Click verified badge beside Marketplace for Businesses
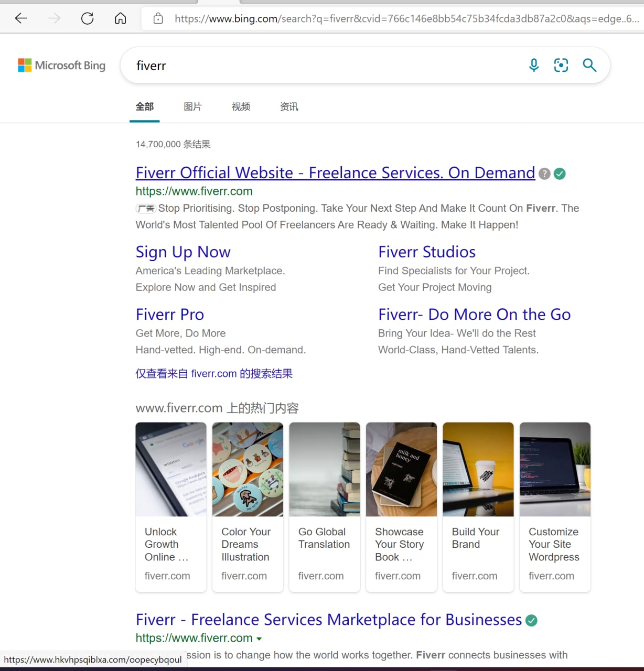Image resolution: width=644 pixels, height=671 pixels. point(531,621)
